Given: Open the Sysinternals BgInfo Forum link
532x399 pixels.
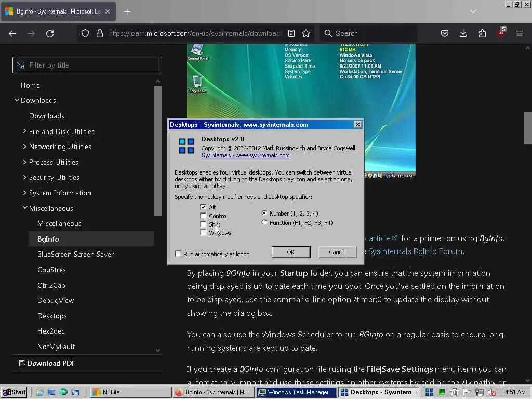Looking at the screenshot, I should point(415,251).
